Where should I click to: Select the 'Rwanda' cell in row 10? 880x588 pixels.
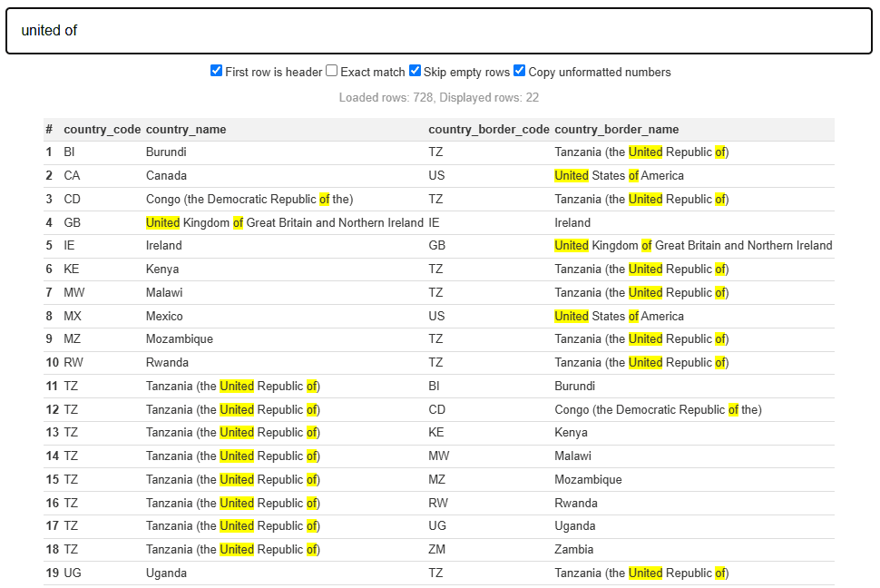click(167, 363)
